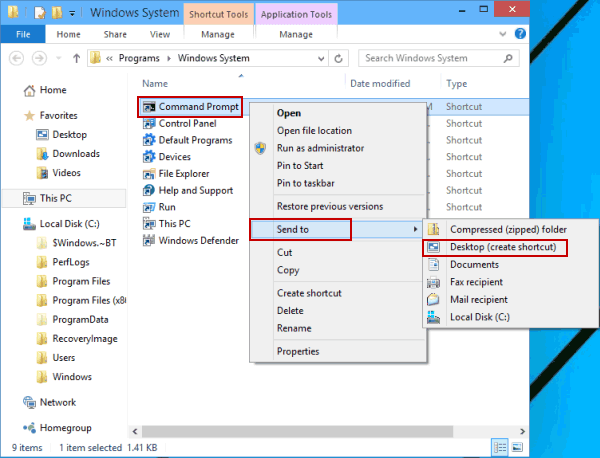
Task: Sort by the Type column header
Action: [x=457, y=83]
